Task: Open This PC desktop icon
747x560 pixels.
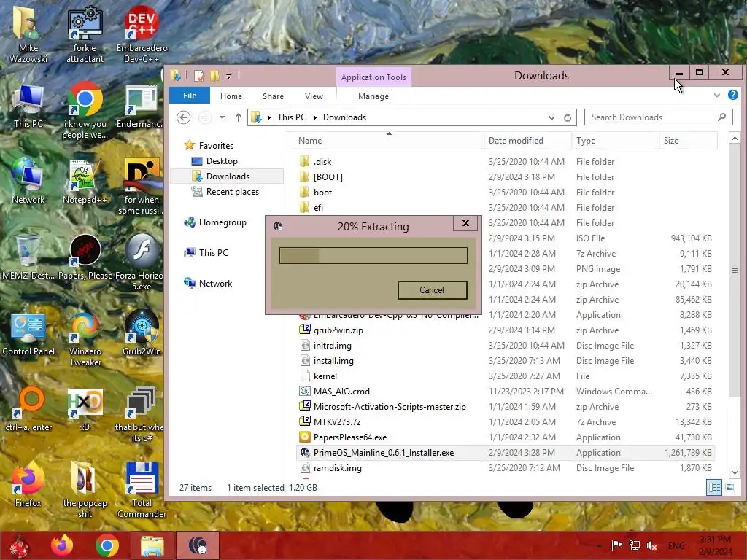Action: (x=28, y=107)
